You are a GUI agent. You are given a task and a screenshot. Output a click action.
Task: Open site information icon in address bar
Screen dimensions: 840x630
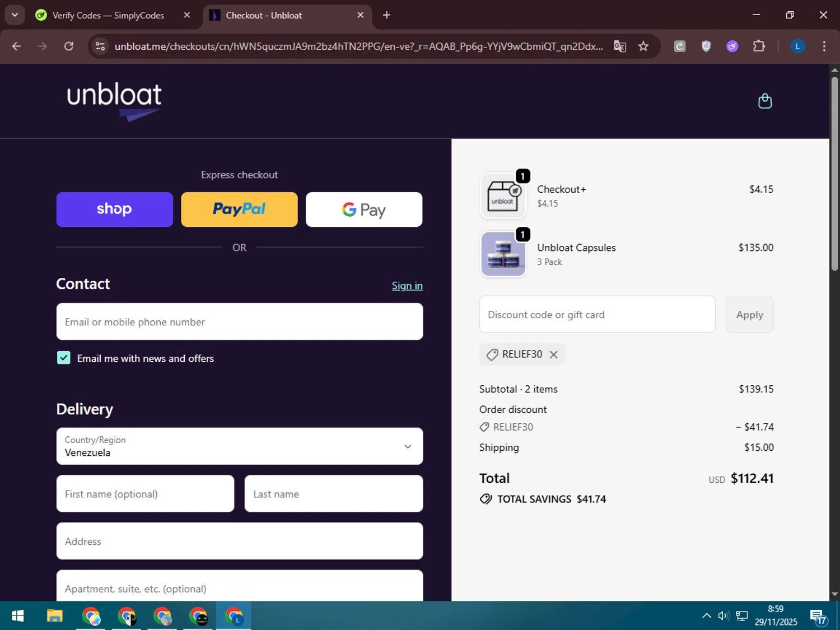pos(100,46)
